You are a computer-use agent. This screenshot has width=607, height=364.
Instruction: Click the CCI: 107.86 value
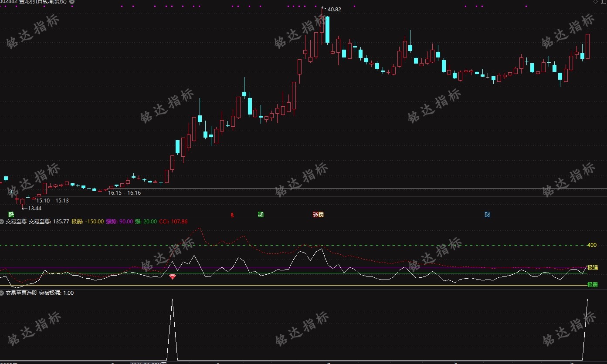[x=173, y=222]
